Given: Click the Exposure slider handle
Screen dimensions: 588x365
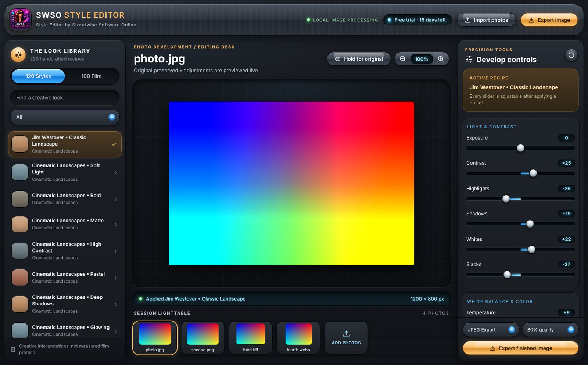Looking at the screenshot, I should coord(521,148).
